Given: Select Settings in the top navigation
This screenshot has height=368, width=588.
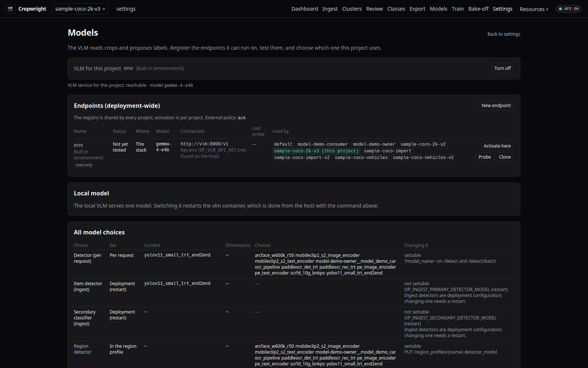Looking at the screenshot, I should click(502, 9).
